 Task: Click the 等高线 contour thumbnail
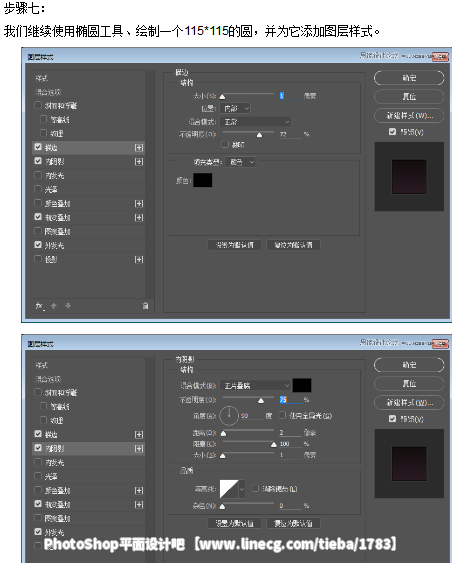(x=229, y=489)
